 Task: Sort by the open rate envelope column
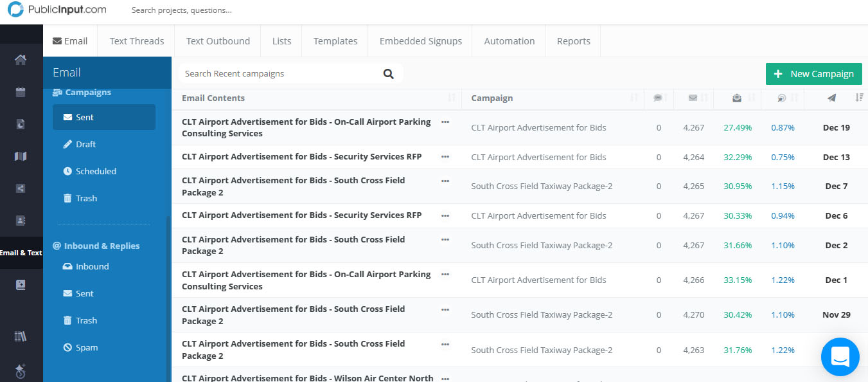click(x=737, y=98)
